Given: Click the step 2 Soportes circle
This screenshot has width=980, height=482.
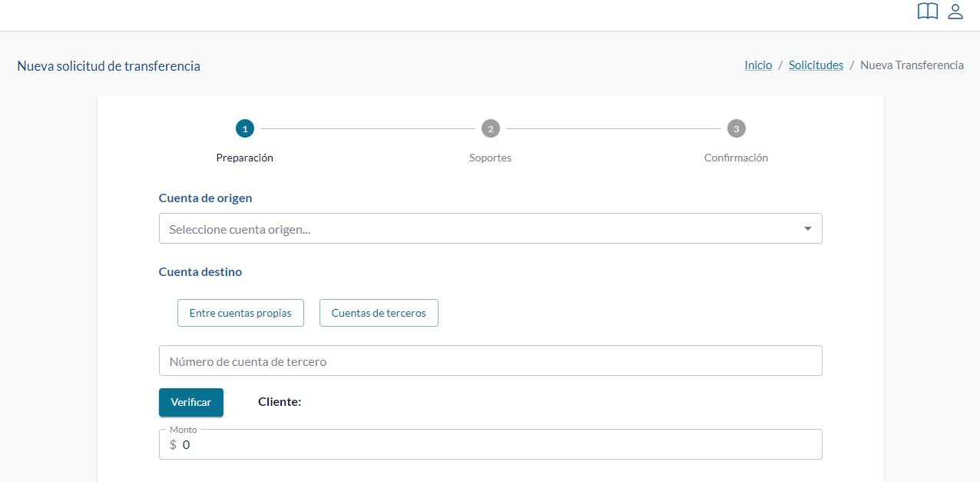Looking at the screenshot, I should click(x=491, y=128).
